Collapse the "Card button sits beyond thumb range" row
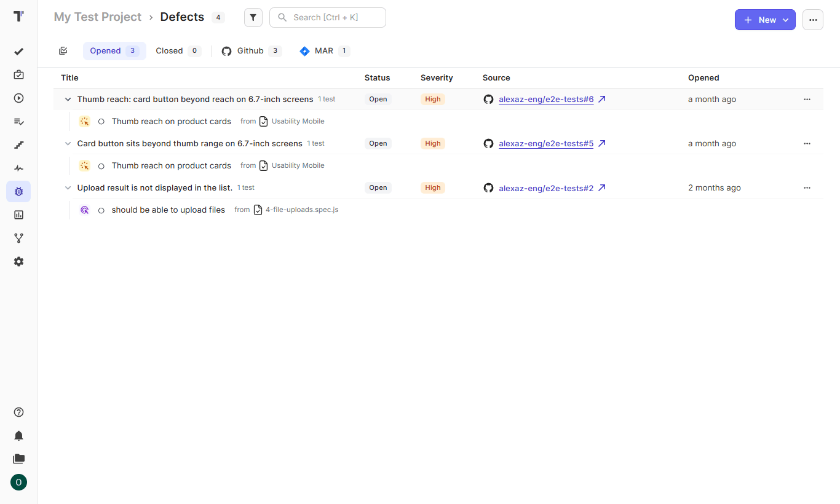840x504 pixels. 68,144
